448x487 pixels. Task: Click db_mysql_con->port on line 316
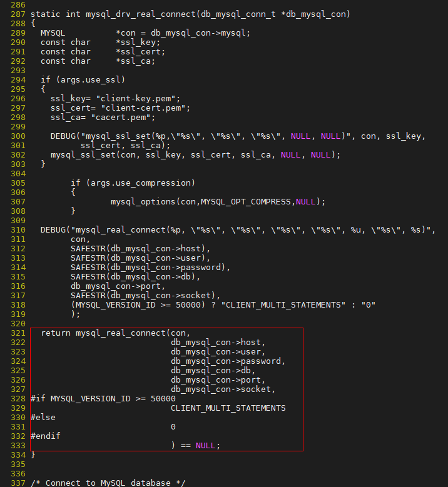tap(115, 286)
